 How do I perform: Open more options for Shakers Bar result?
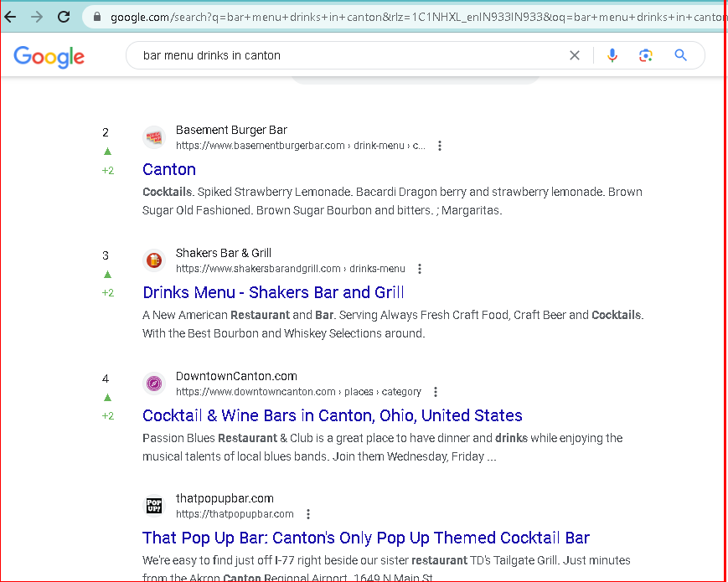(x=420, y=269)
